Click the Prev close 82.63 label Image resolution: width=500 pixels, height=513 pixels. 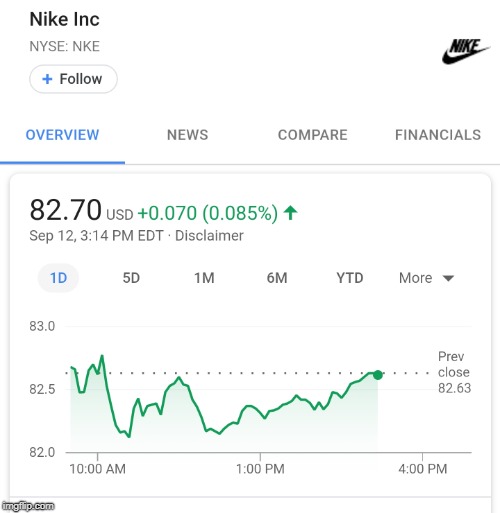(454, 372)
